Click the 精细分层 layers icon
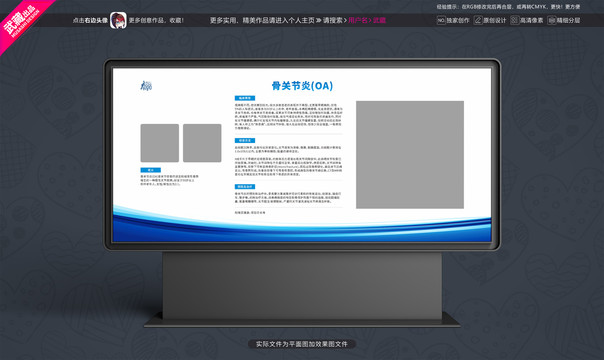 (551, 20)
